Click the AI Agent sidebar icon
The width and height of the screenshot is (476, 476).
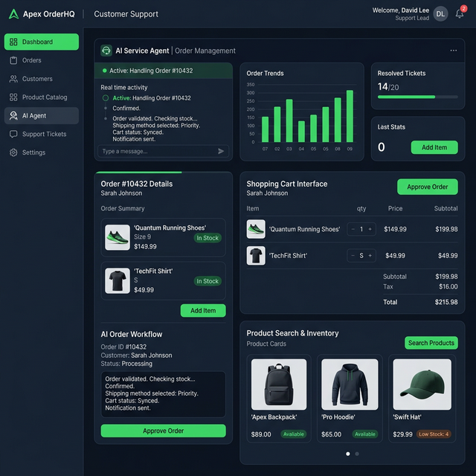(x=13, y=116)
